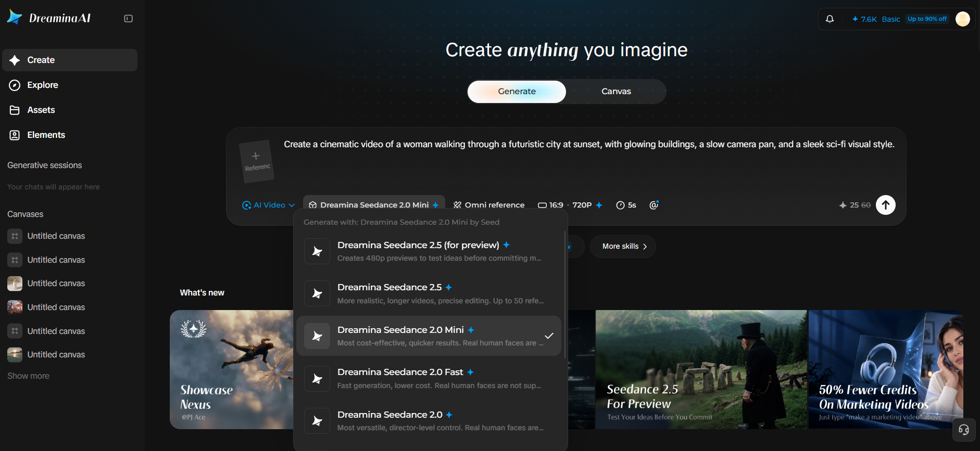980x451 pixels.
Task: Open the Seedance 2.5 For Preview card
Action: 701,369
